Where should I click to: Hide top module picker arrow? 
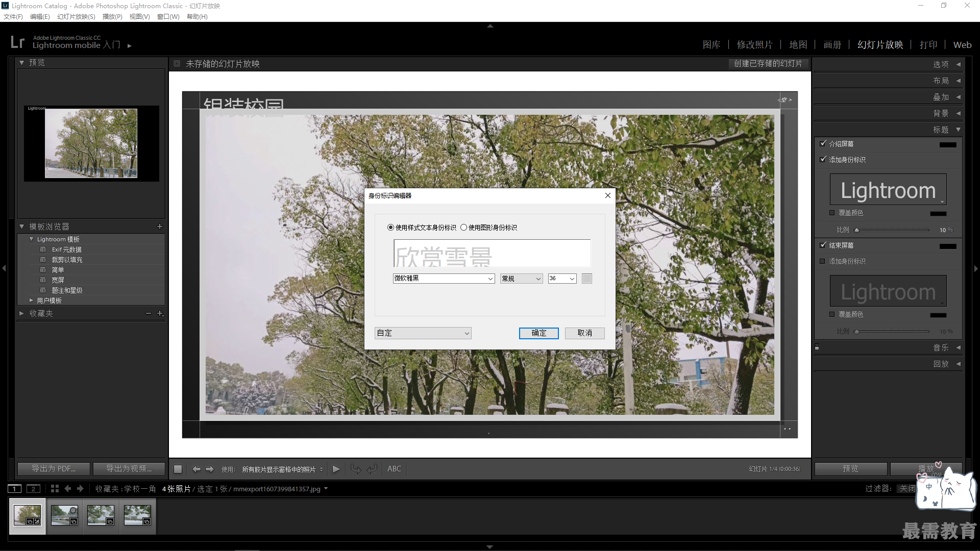(490, 26)
